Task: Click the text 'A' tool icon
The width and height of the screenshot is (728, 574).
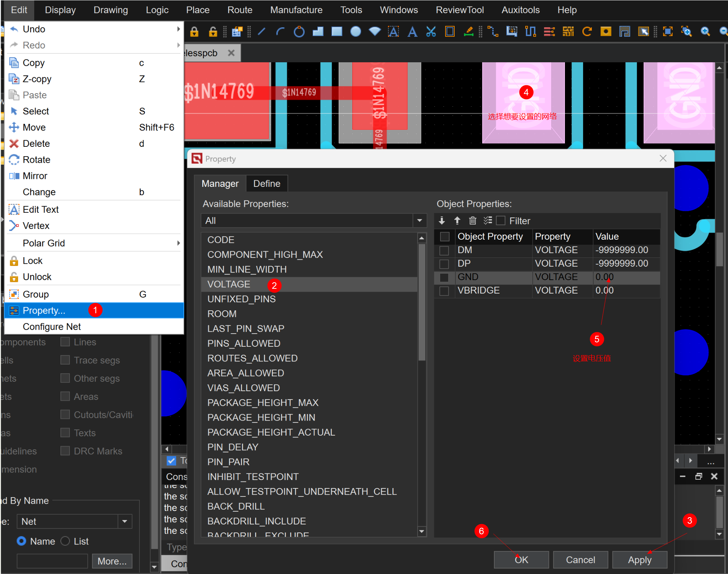Action: pyautogui.click(x=412, y=32)
